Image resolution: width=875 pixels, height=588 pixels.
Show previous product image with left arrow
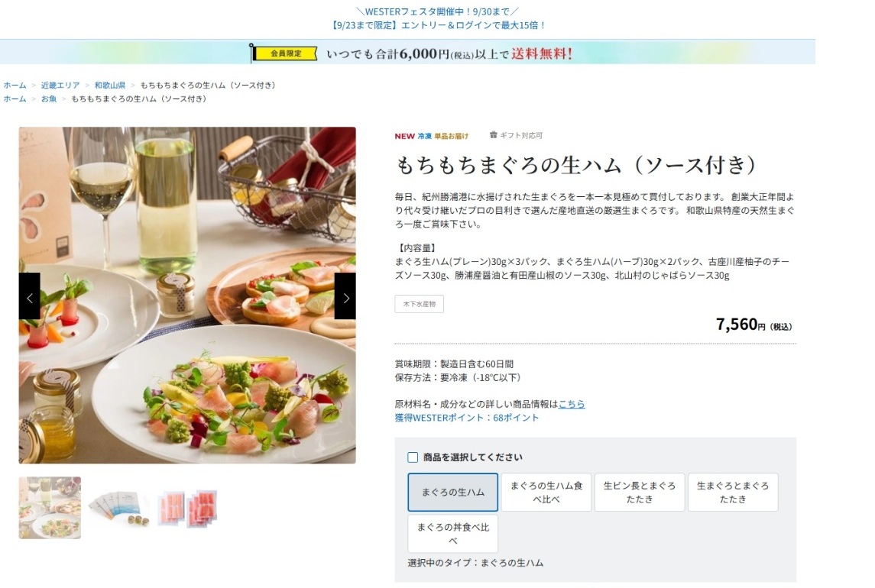point(30,296)
